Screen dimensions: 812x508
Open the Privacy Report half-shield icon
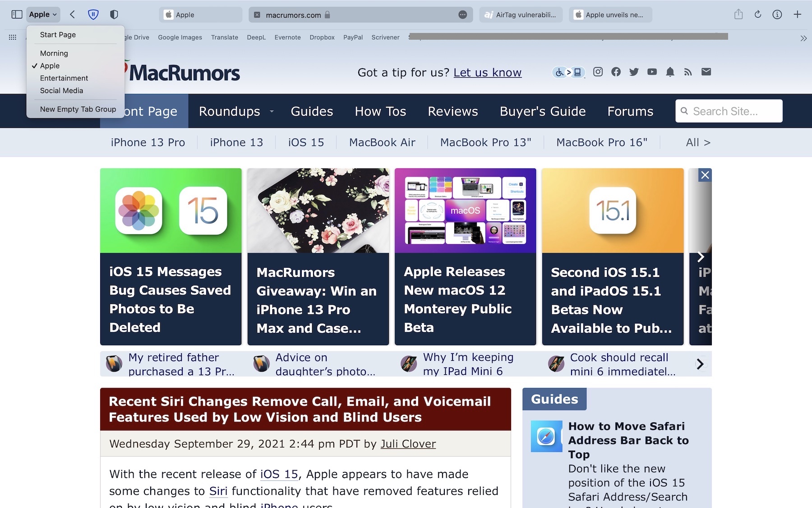click(114, 14)
